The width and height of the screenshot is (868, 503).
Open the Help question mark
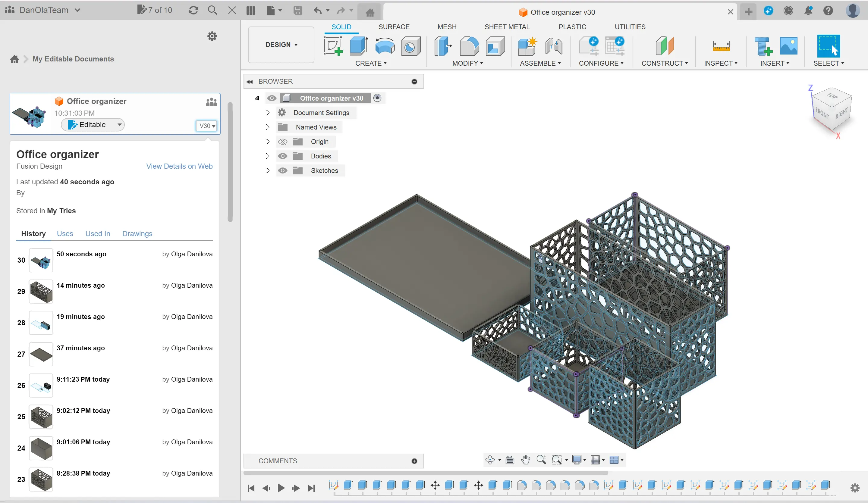pyautogui.click(x=829, y=11)
